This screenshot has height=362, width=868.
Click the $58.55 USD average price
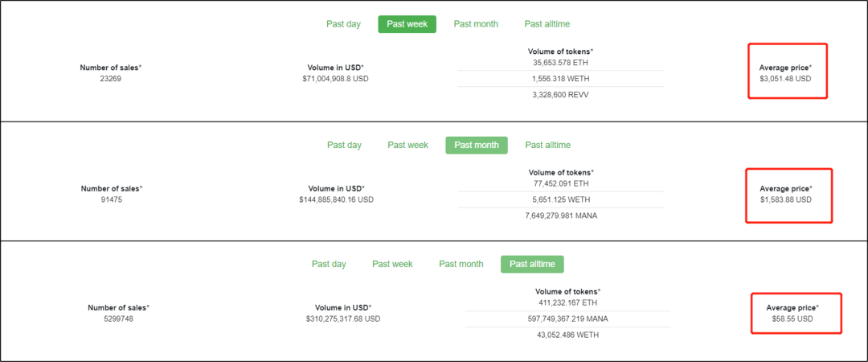[792, 319]
